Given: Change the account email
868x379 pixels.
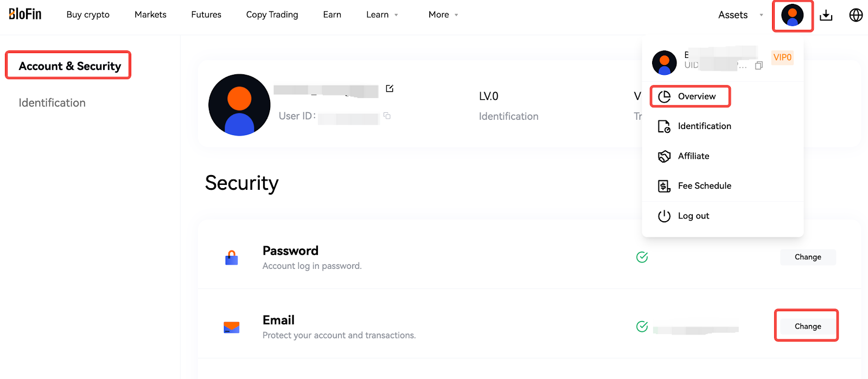Looking at the screenshot, I should tap(808, 326).
